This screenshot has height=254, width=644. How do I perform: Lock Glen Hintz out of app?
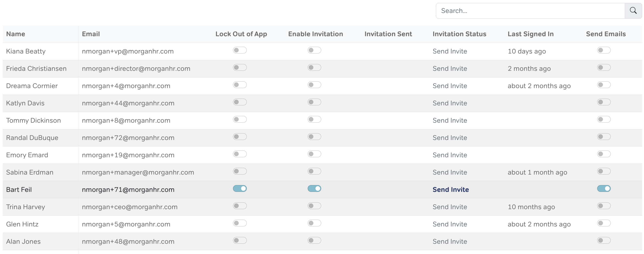coord(240,223)
